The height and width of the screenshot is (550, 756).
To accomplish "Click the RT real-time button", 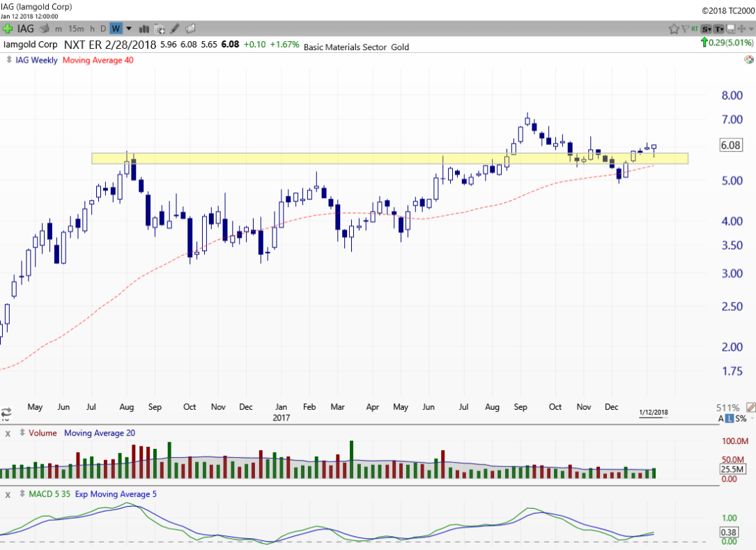I will click(695, 29).
